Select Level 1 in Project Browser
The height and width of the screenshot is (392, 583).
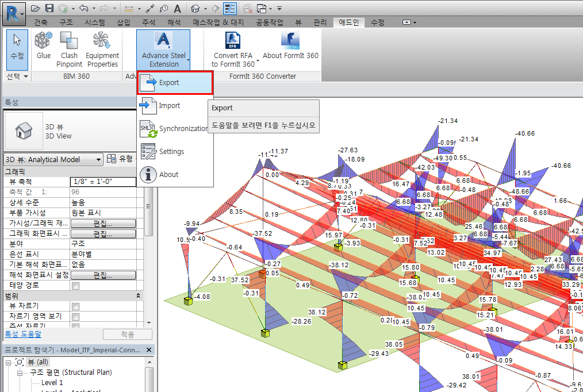click(x=52, y=383)
